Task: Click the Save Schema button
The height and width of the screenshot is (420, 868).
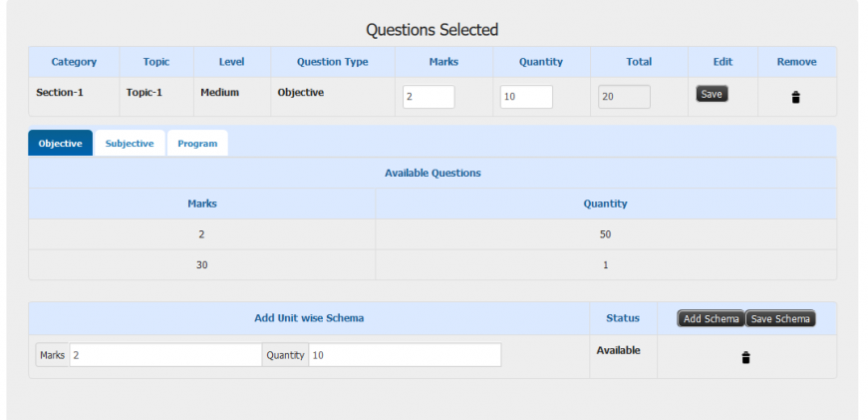Action: (780, 318)
